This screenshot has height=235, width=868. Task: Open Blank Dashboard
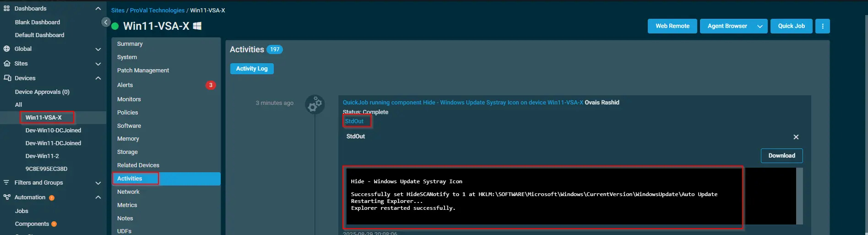[38, 22]
